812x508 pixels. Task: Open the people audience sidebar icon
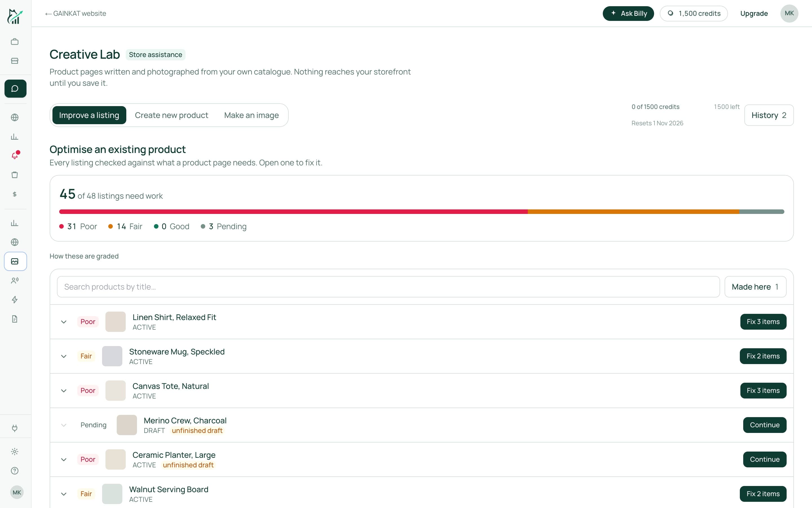tap(15, 281)
